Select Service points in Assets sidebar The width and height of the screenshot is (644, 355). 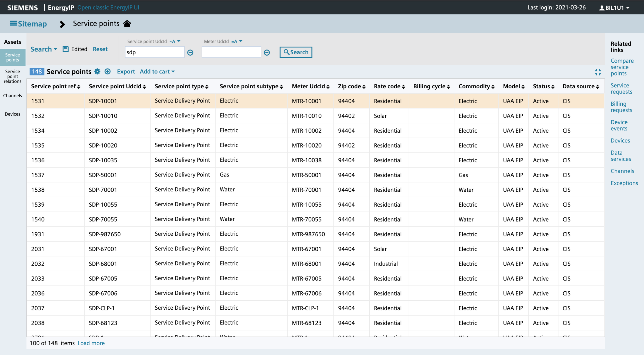point(13,57)
